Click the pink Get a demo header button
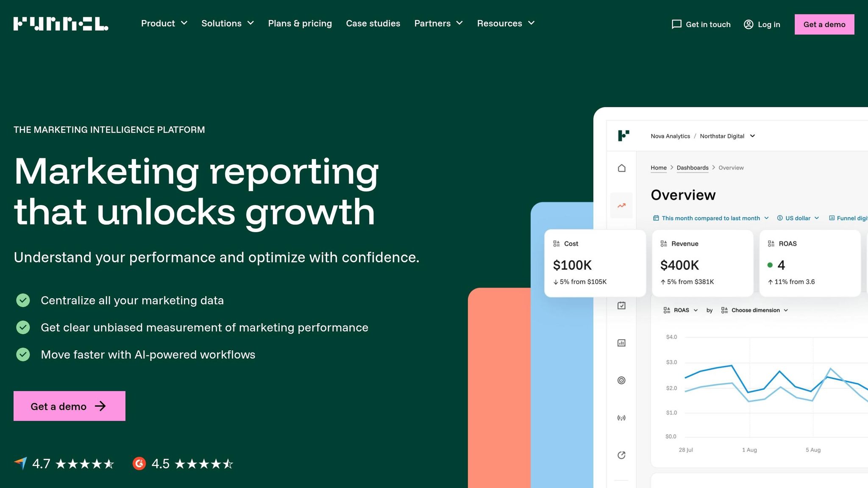This screenshot has width=868, height=488. pyautogui.click(x=824, y=25)
